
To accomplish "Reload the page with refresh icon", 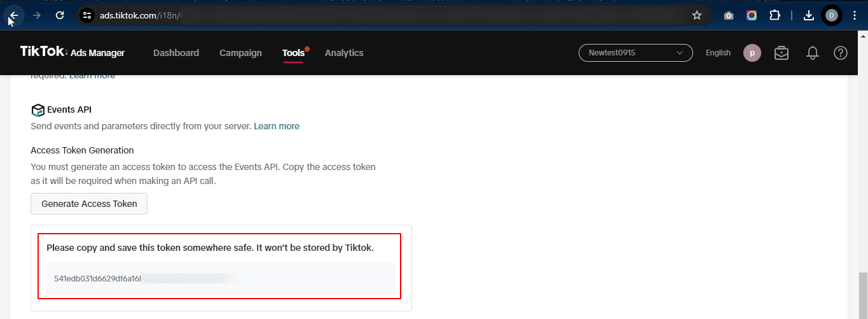I will click(x=60, y=15).
